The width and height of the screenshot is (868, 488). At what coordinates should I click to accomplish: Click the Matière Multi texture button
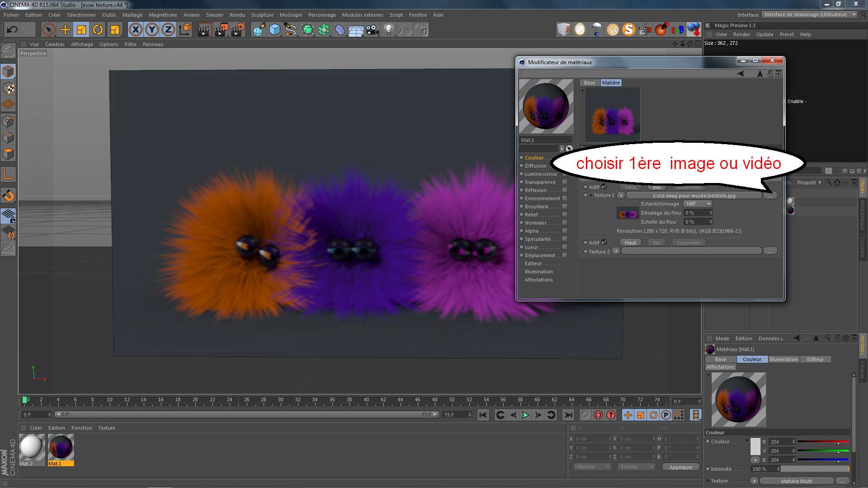point(797,481)
